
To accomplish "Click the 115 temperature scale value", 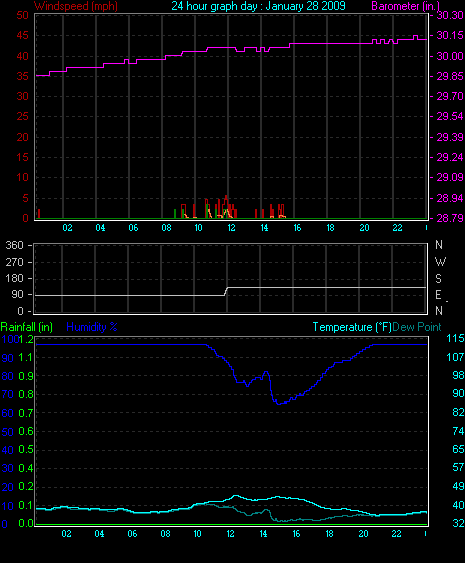I will [x=455, y=338].
